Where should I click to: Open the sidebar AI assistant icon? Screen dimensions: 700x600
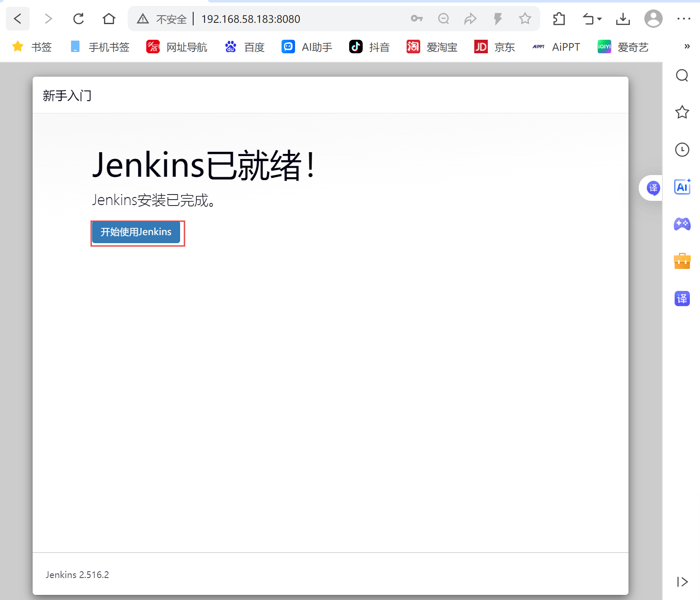(x=682, y=186)
